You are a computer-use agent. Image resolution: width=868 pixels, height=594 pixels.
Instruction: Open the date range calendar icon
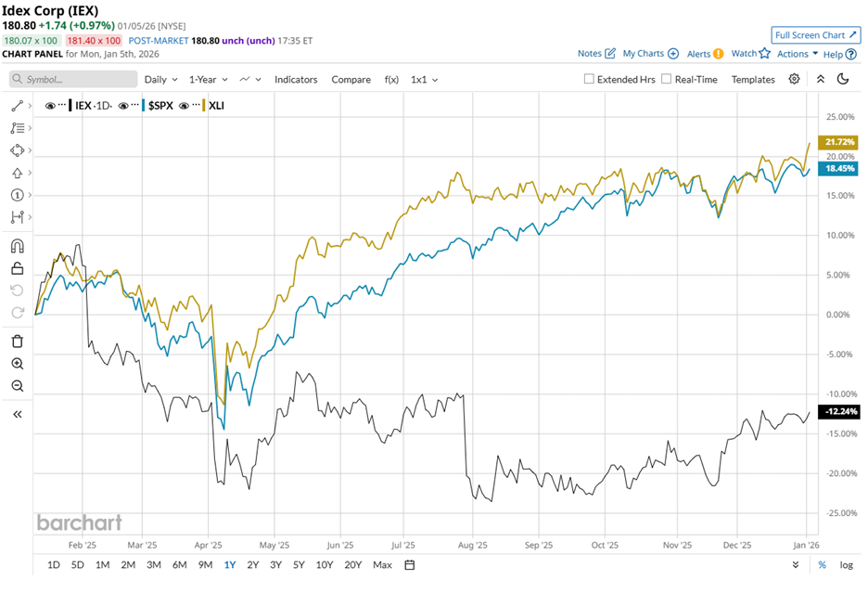[409, 564]
